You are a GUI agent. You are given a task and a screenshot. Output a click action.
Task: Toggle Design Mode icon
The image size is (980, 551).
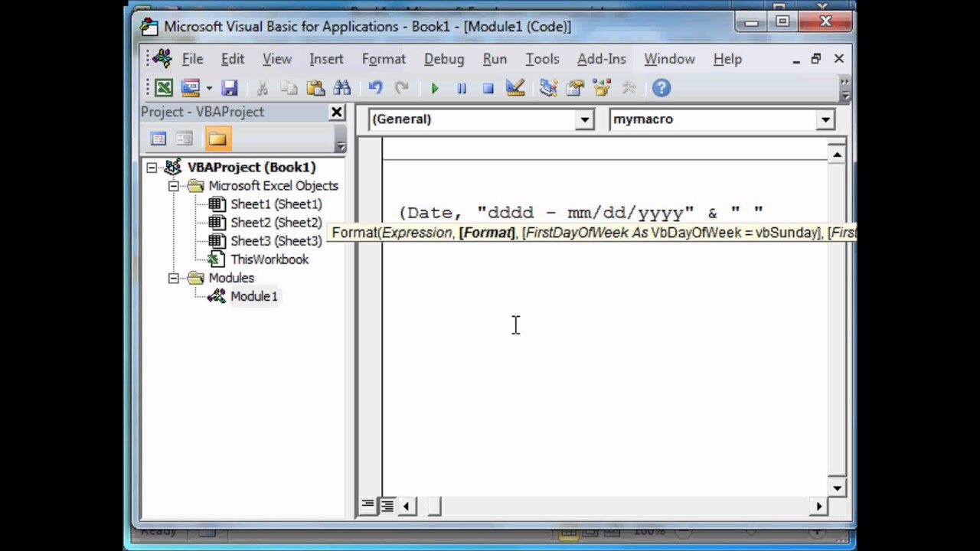[x=515, y=88]
